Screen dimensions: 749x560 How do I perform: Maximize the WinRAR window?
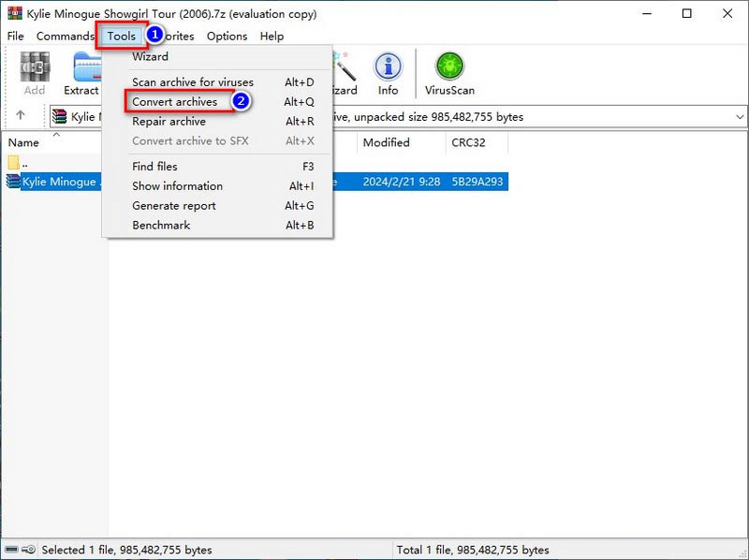(x=687, y=13)
